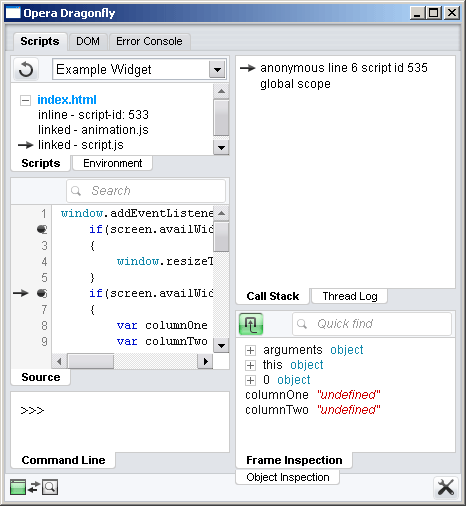Click the Quick find input field
Screen dimensions: 466x506
coord(372,324)
